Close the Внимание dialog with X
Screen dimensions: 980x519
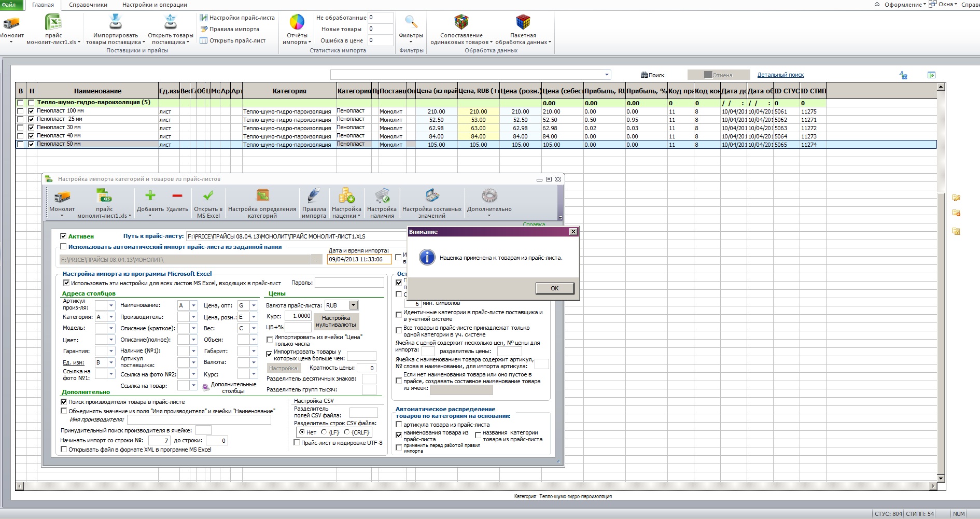click(573, 232)
